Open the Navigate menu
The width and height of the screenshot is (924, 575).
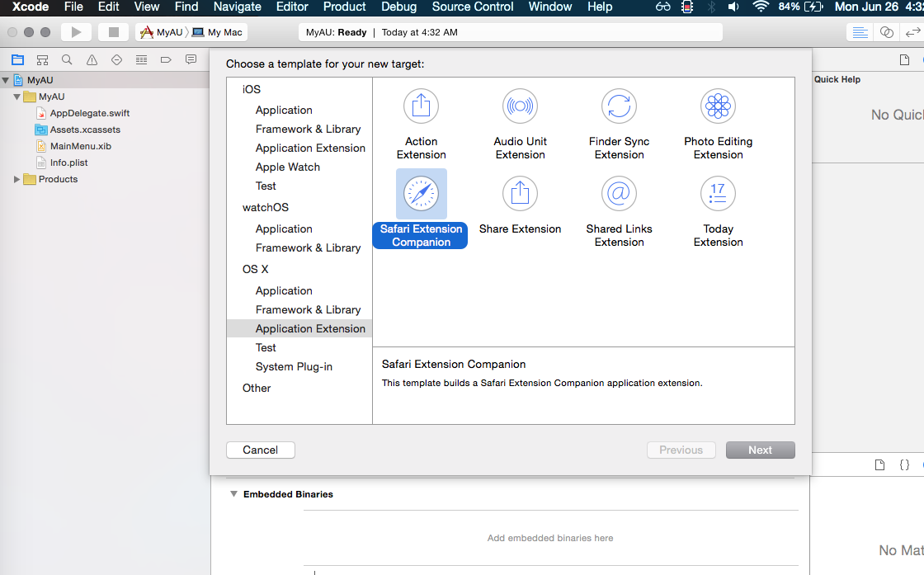tap(237, 7)
